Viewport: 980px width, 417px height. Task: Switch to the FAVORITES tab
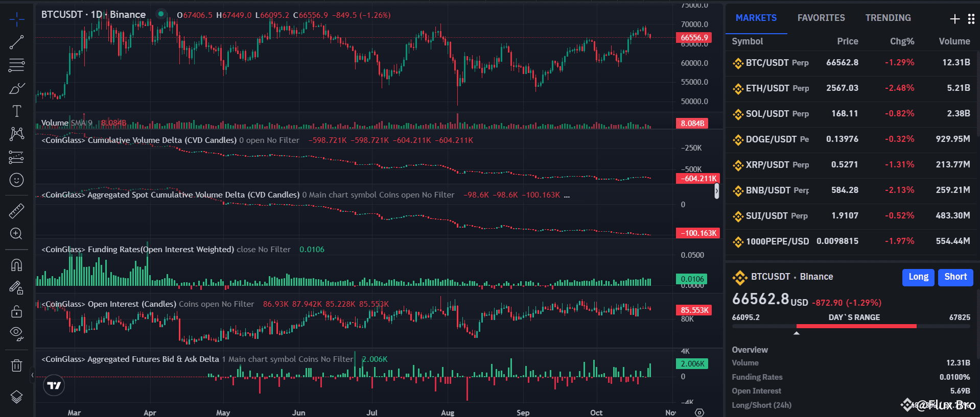tap(821, 18)
